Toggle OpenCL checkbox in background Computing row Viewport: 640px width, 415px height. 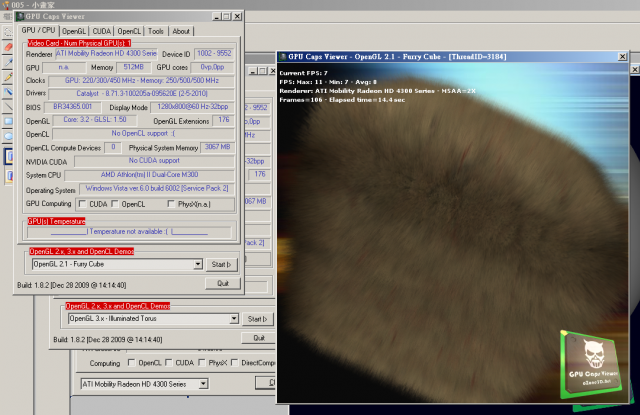pyautogui.click(x=131, y=362)
